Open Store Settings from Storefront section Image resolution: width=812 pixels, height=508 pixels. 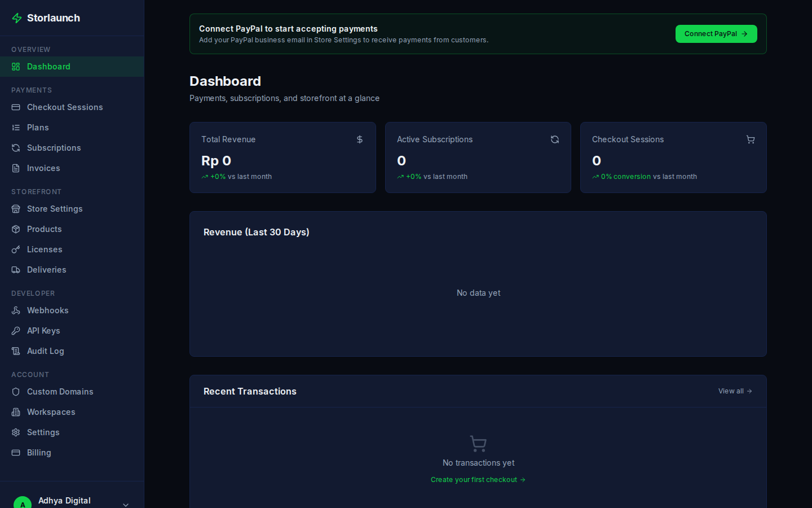[x=55, y=208]
